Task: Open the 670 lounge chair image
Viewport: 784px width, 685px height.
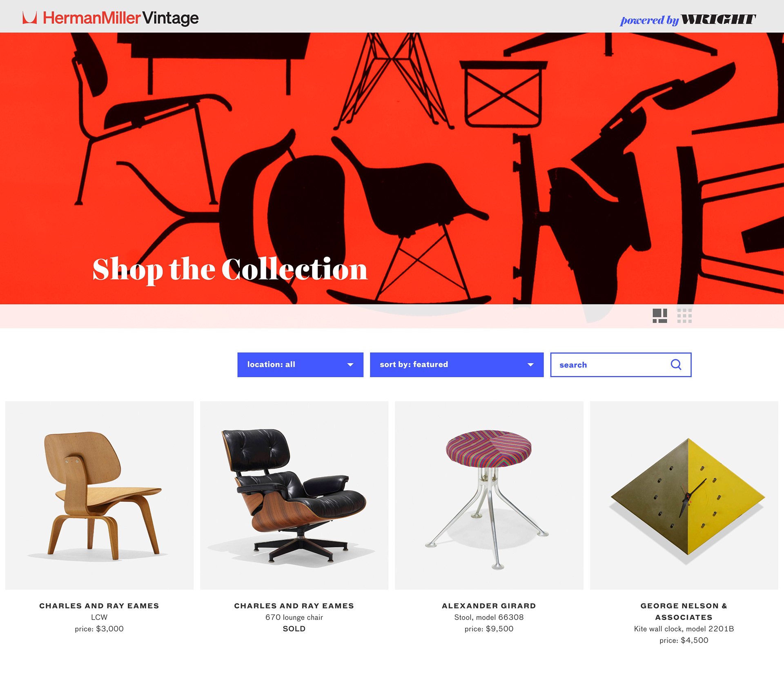Action: [294, 495]
